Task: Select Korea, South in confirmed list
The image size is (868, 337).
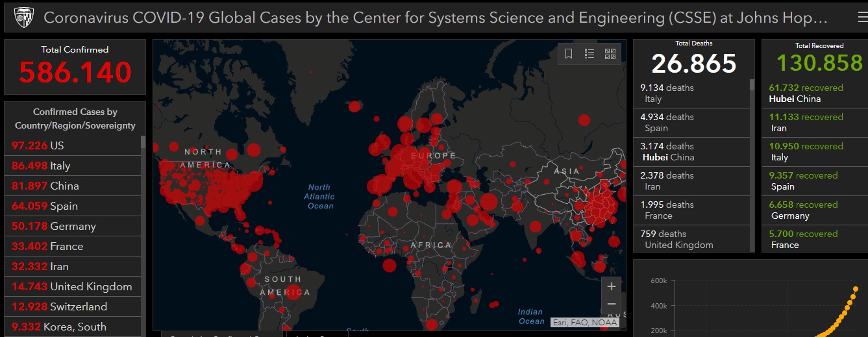Action: (x=72, y=327)
